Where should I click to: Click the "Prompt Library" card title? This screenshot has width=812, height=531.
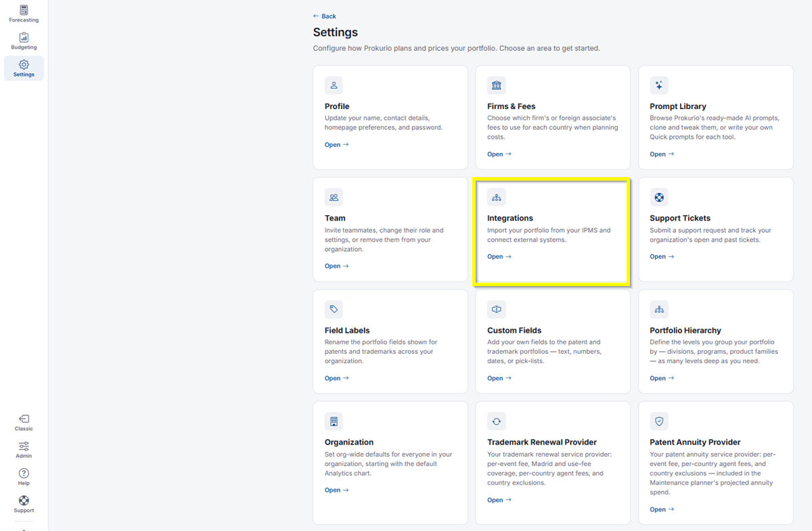pos(678,106)
